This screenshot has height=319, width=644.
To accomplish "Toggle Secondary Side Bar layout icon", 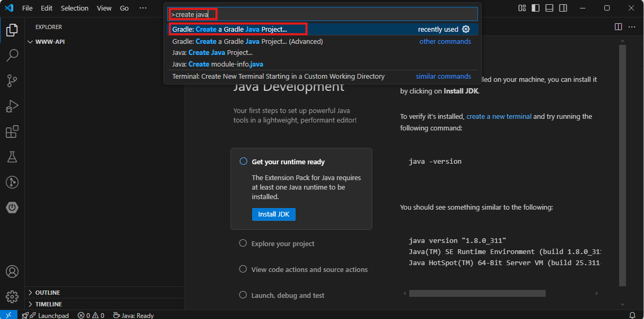I will click(x=564, y=8).
